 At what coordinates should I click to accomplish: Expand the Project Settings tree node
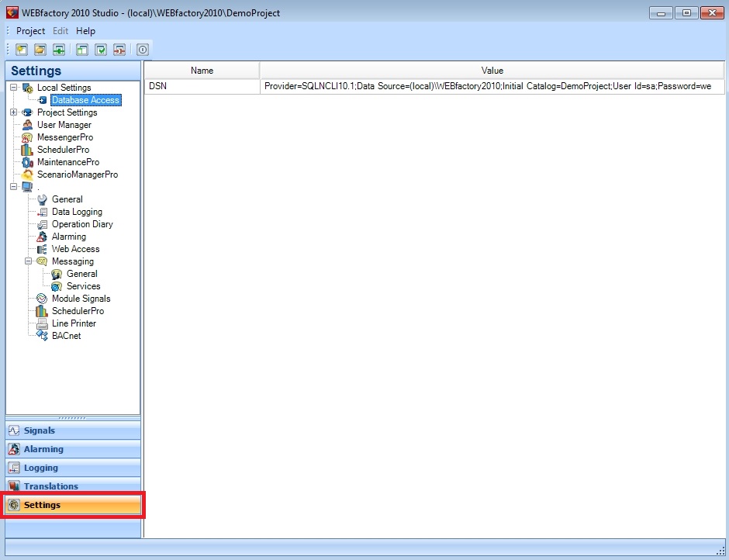tap(14, 112)
